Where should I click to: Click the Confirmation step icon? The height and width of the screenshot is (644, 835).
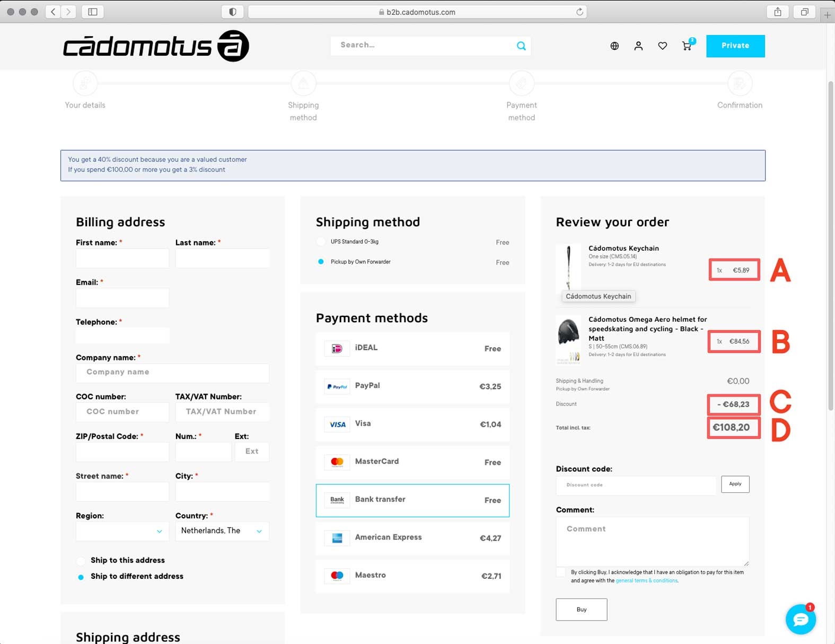[740, 83]
